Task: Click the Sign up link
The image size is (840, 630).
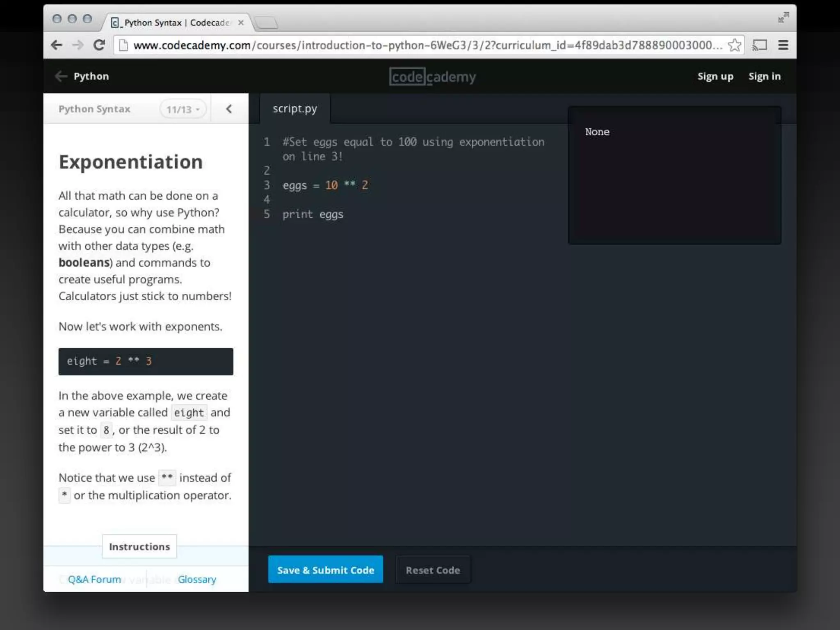Action: (x=715, y=76)
